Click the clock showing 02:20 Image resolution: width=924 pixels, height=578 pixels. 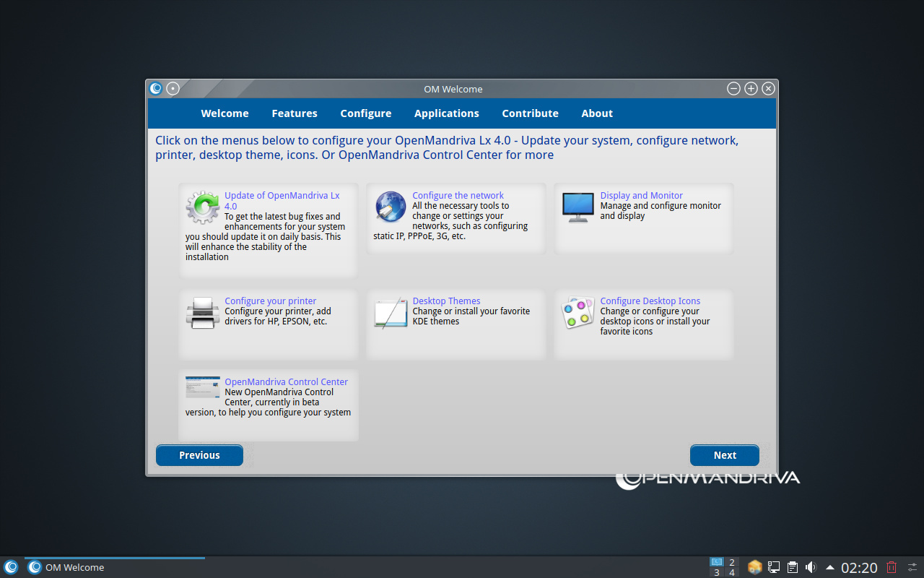[x=859, y=568]
